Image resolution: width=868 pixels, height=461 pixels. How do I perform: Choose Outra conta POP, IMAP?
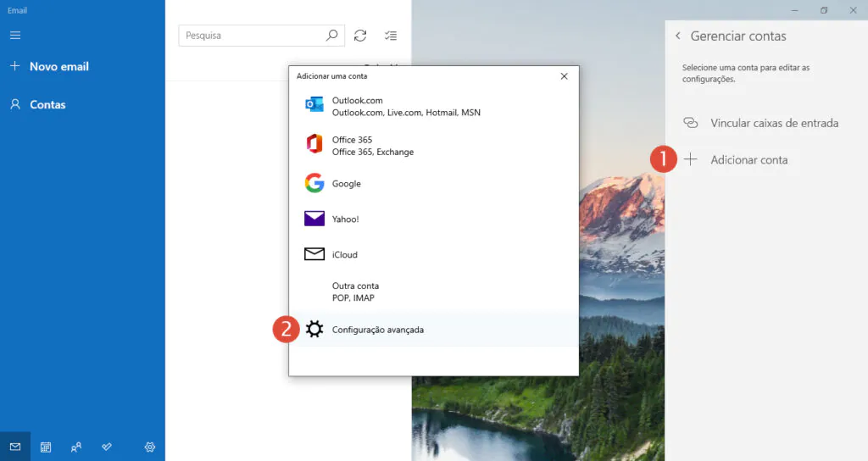(433, 292)
